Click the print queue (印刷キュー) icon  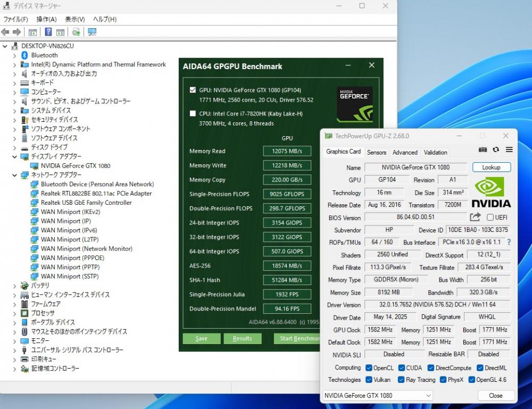(24, 359)
